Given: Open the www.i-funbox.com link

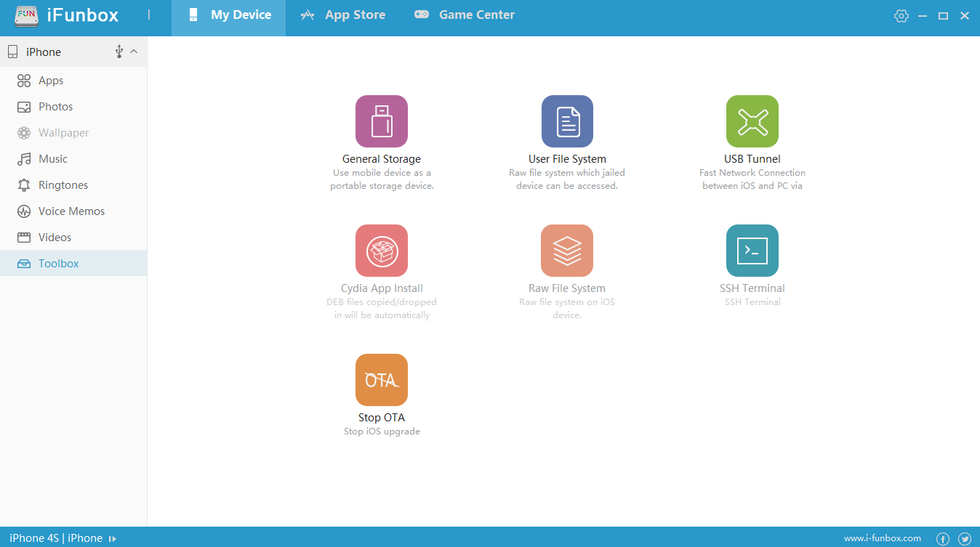Looking at the screenshot, I should coord(883,539).
